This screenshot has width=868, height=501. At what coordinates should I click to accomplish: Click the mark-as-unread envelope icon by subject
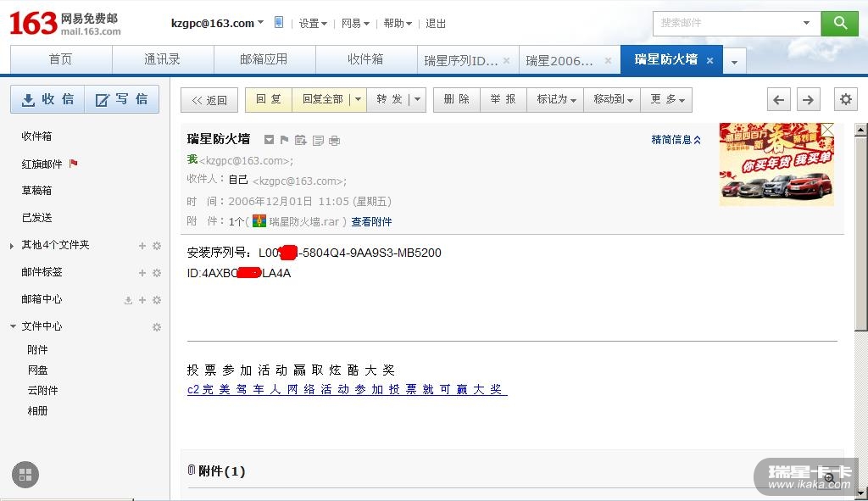269,140
